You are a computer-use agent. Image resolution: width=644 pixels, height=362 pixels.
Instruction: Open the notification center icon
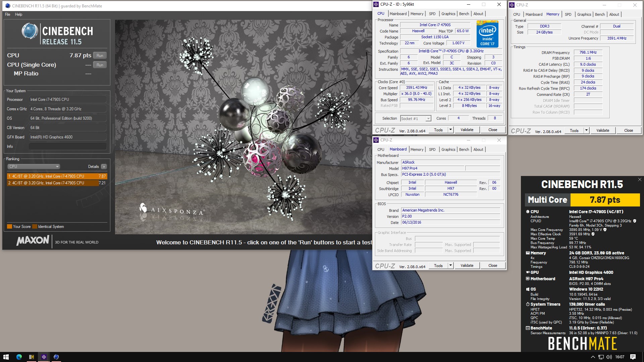[x=633, y=357]
